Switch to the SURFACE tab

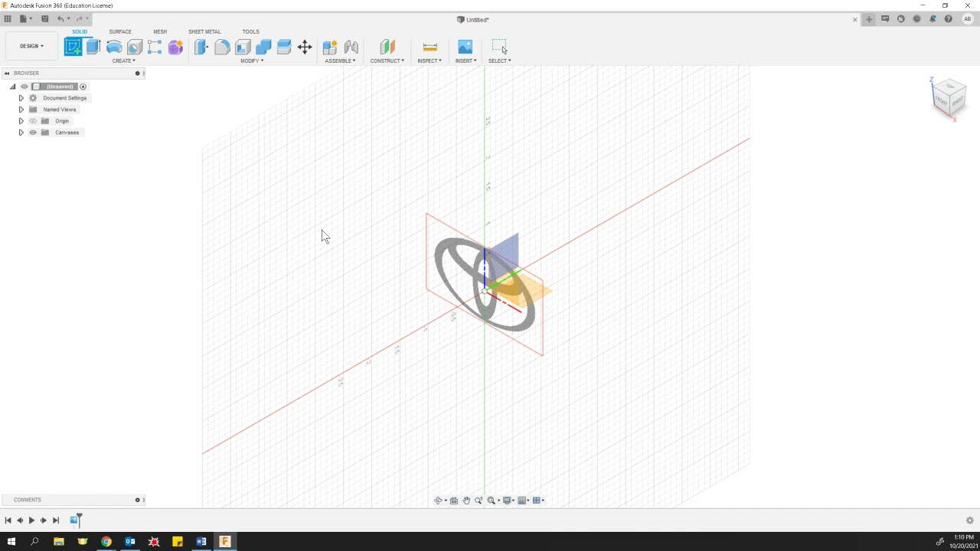click(120, 31)
